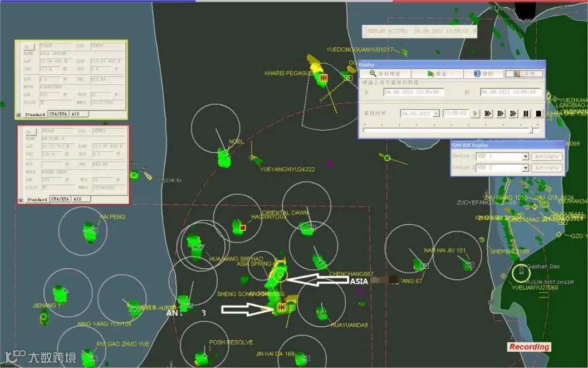
Task: Click the YUEDONGGUANYU01017 target symbol
Action: [404, 52]
